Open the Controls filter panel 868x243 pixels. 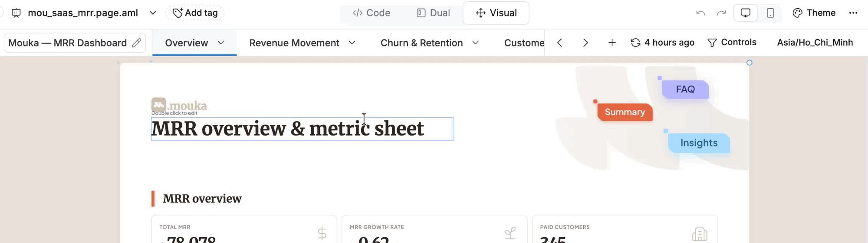[732, 43]
